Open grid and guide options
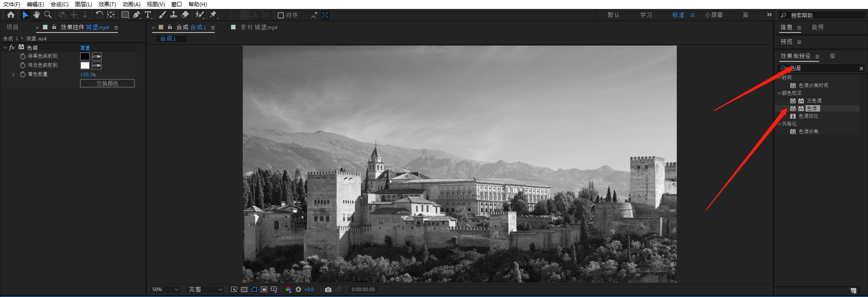 [274, 289]
